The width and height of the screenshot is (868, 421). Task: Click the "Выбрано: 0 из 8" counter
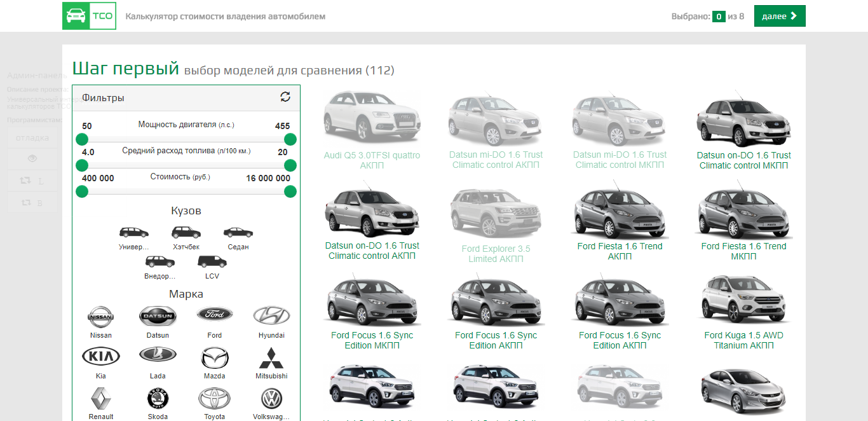[x=707, y=17]
